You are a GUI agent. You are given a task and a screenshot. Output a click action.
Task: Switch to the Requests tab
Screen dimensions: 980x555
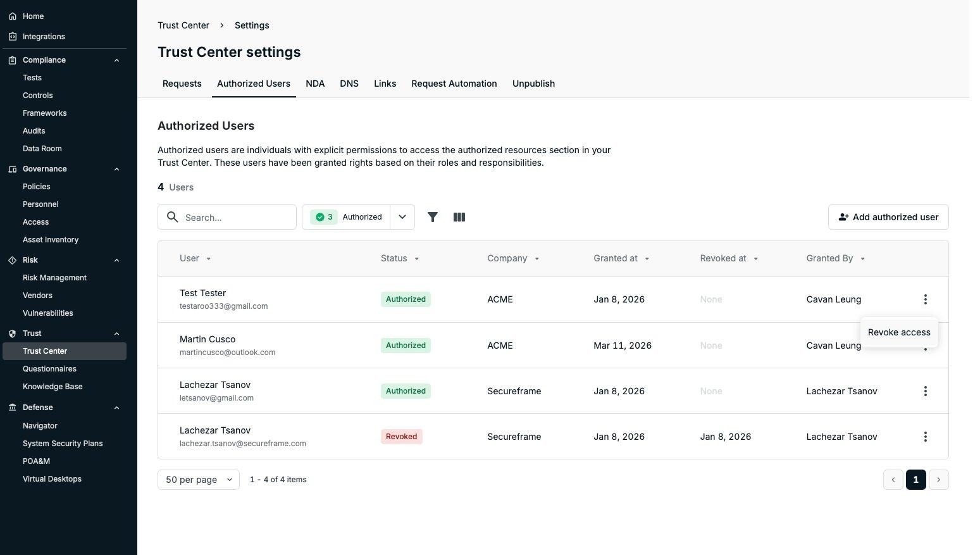(182, 84)
